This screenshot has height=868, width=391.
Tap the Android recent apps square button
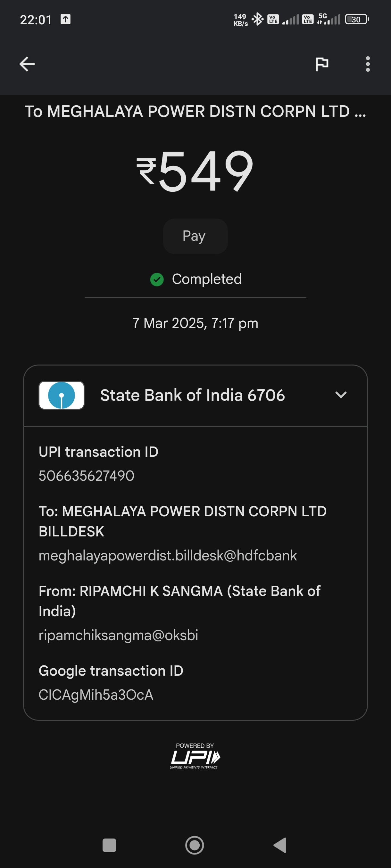[x=109, y=845]
